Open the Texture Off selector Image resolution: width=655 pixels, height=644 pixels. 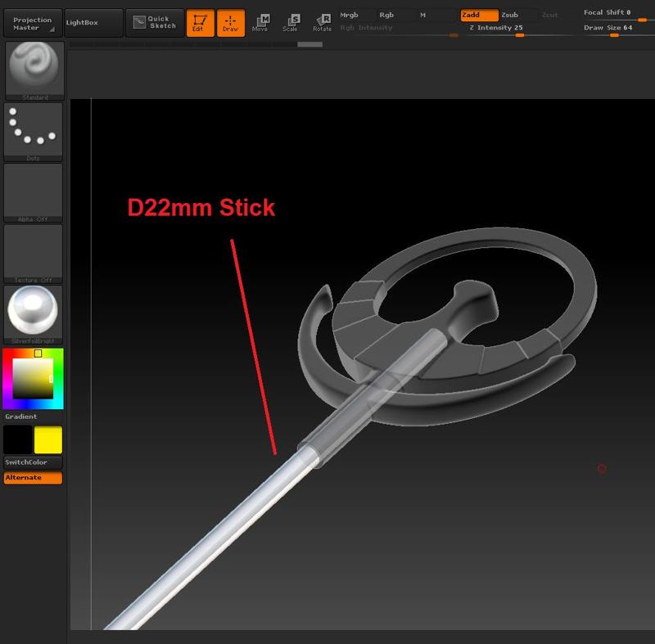coord(33,254)
